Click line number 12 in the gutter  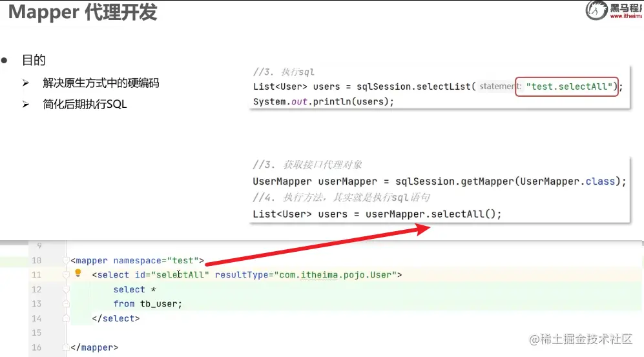(x=37, y=289)
